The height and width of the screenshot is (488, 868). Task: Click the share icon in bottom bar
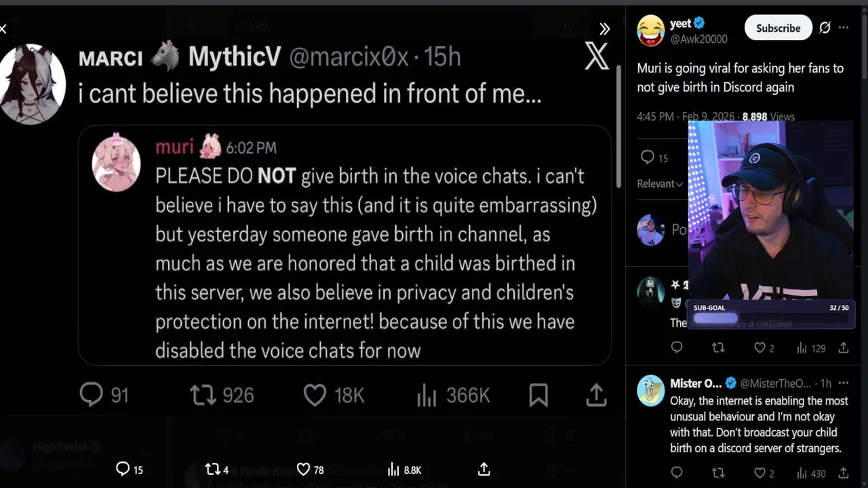[x=484, y=469]
